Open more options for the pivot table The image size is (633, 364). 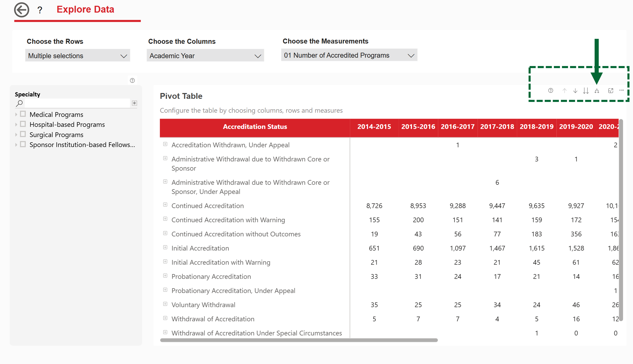(x=621, y=90)
